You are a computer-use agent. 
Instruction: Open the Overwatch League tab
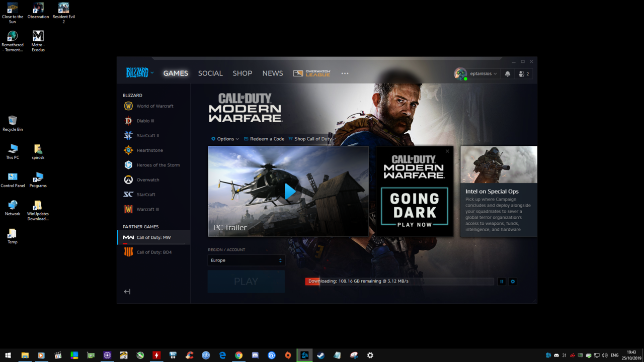pos(311,73)
